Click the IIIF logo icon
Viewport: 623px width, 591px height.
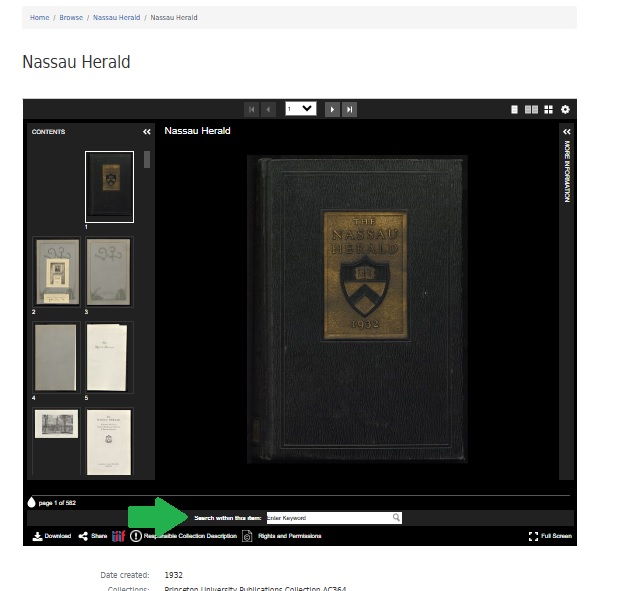pyautogui.click(x=118, y=536)
